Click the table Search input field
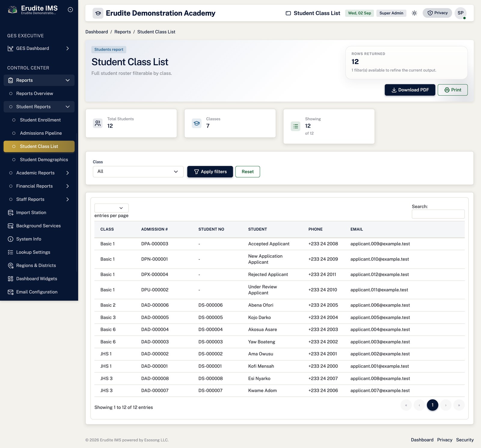 [438, 214]
